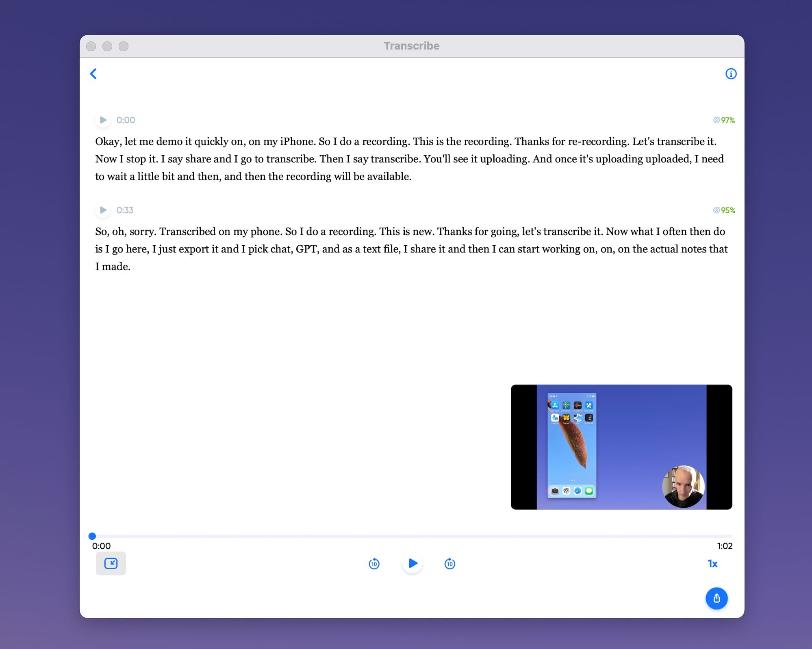Screen dimensions: 812x649
Task: Change the 1x playback speed
Action: (x=712, y=564)
